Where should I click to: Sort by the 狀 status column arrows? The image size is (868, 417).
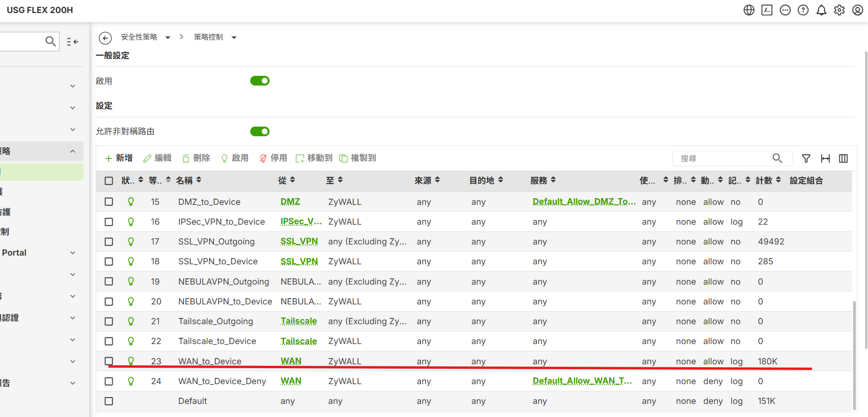click(141, 180)
